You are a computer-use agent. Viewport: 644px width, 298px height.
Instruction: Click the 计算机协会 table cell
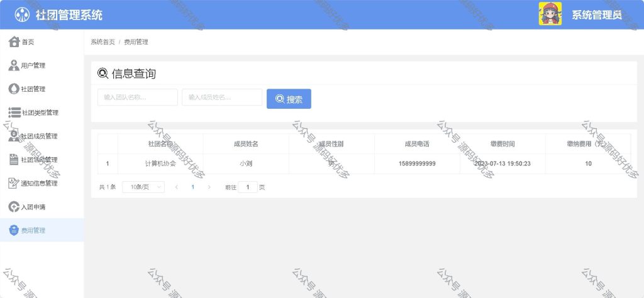click(160, 163)
